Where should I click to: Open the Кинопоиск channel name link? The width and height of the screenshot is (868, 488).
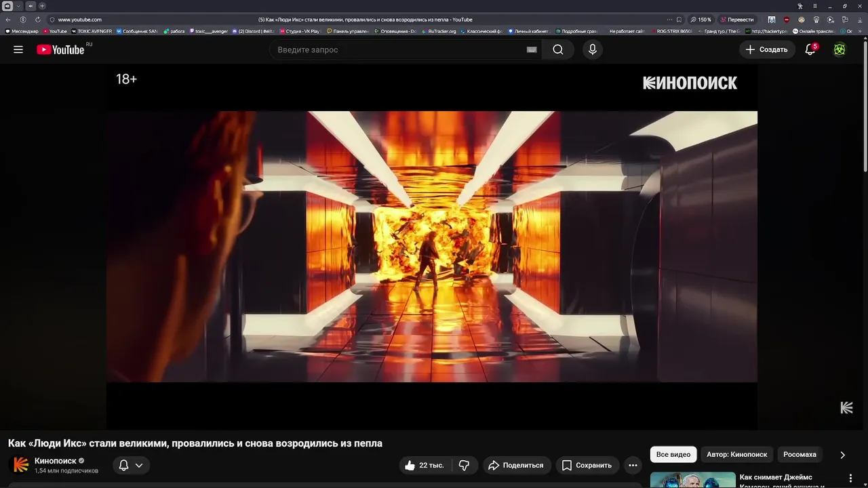pos(56,461)
